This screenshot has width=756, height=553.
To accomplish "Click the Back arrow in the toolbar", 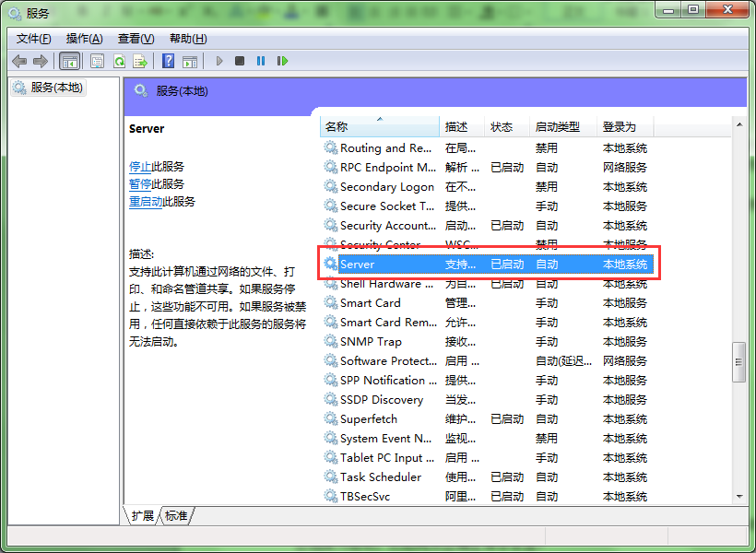I will point(19,61).
